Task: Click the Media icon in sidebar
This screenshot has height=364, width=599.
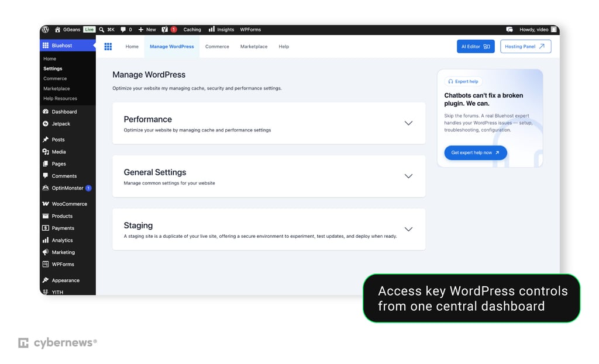Action: click(46, 151)
